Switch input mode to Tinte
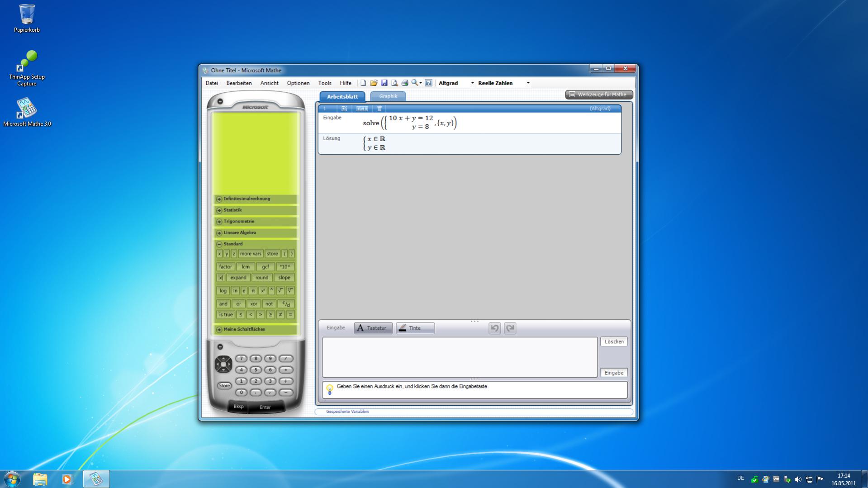This screenshot has height=488, width=868. point(415,328)
